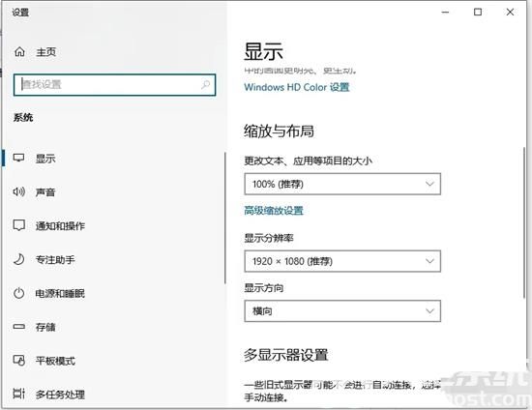Viewport: 532px width, 410px height.
Task: Expand the 1920 × 1080 (推荐) resolution dropdown
Action: click(x=342, y=261)
